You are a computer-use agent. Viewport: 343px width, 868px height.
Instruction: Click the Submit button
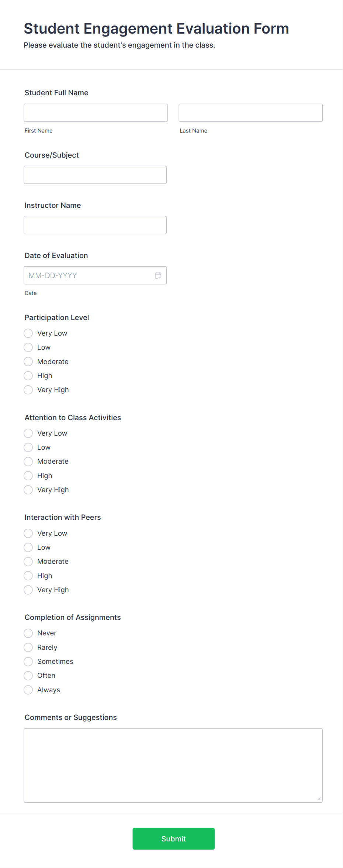point(173,838)
